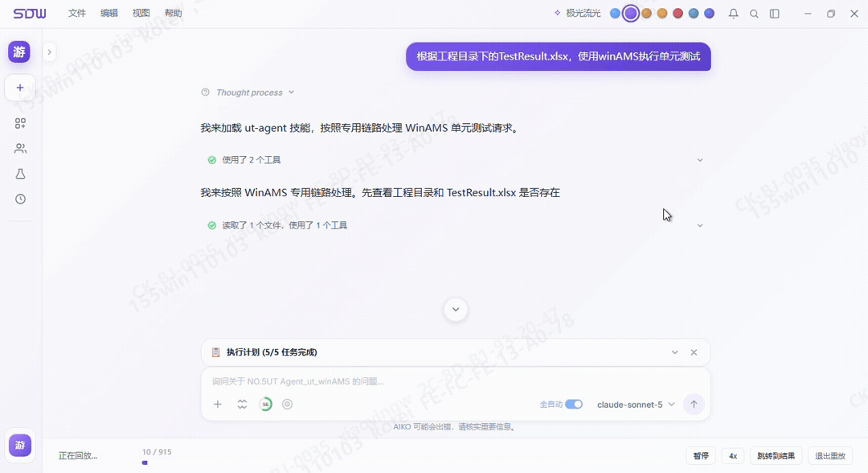Jump to bottom with round down-arrow
The height and width of the screenshot is (473, 868).
(456, 310)
